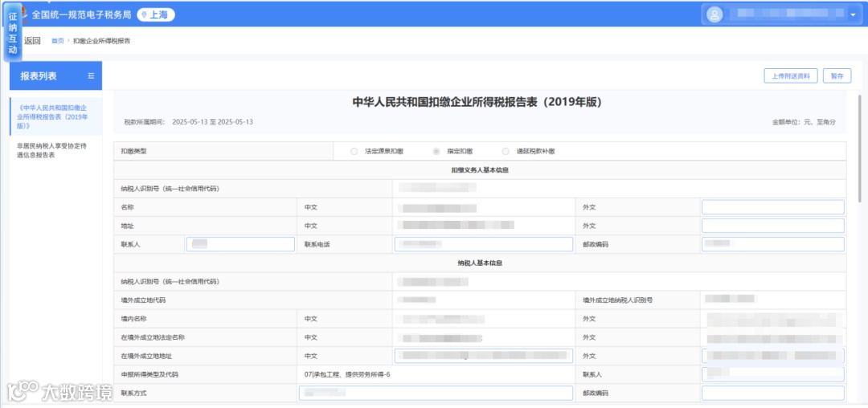Click the 纳税人基本信息 section header
The height and width of the screenshot is (408, 868).
[x=480, y=263]
